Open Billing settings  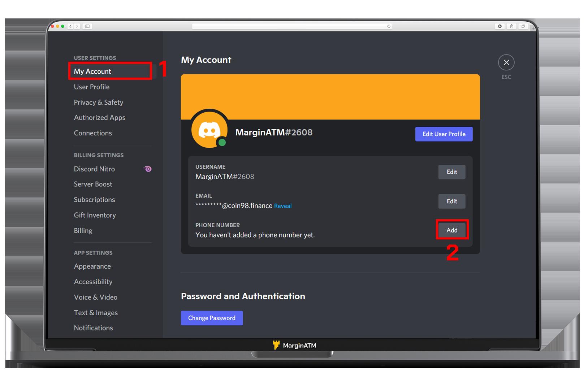coord(83,230)
